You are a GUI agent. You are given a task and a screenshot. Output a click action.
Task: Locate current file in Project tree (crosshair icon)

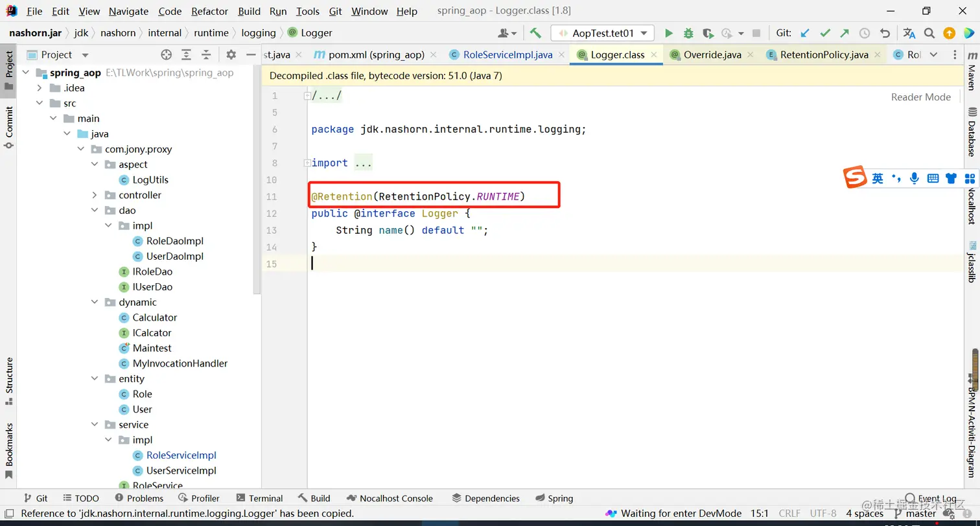tap(167, 55)
